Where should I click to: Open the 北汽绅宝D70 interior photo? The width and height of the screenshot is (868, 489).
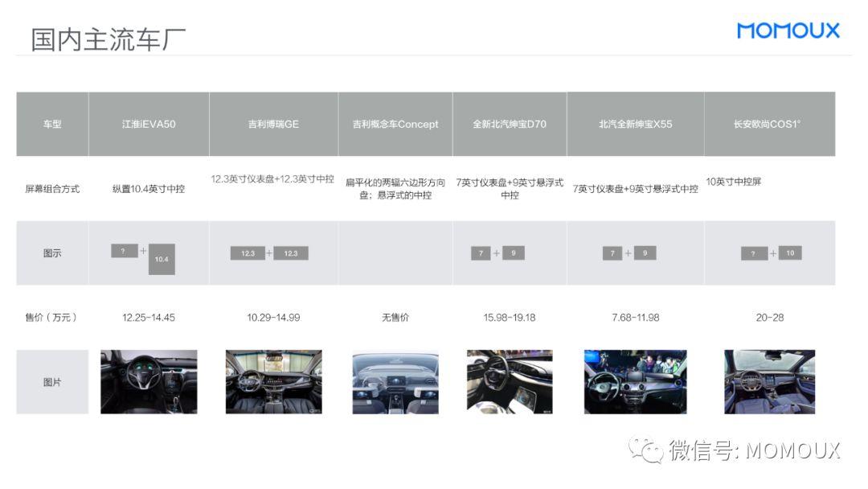point(510,381)
